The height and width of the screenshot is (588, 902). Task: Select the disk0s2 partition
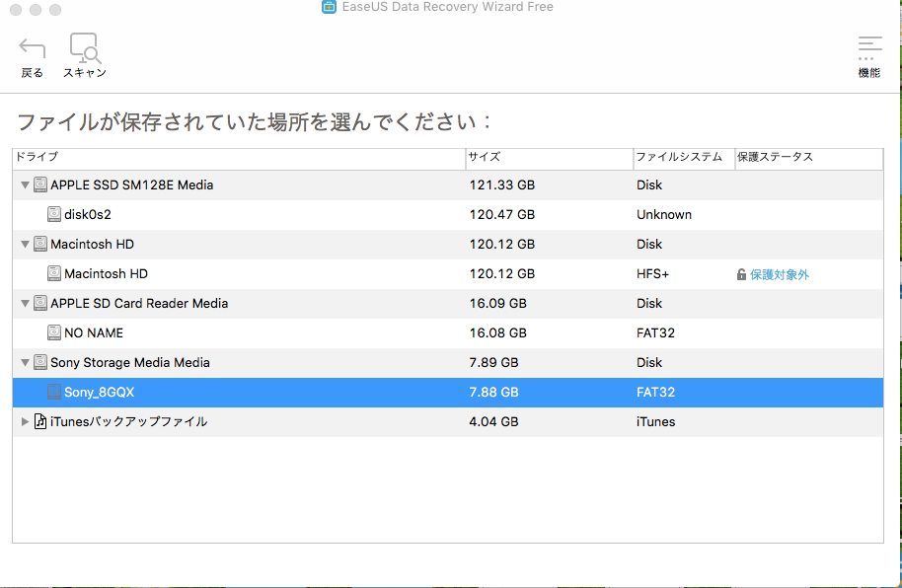(x=88, y=215)
